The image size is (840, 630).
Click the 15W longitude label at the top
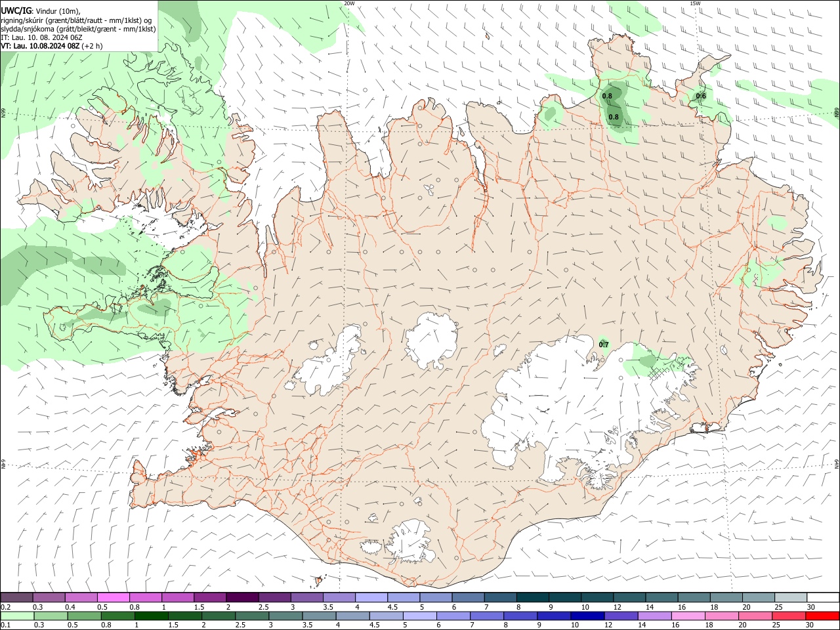[x=695, y=3]
